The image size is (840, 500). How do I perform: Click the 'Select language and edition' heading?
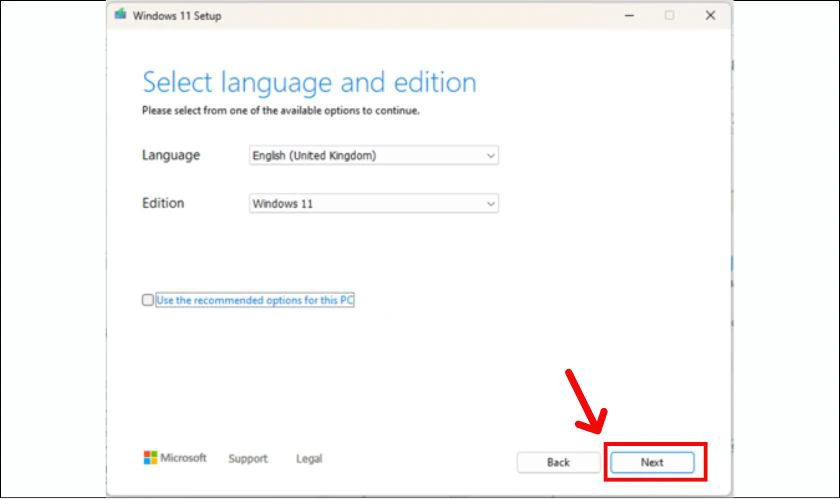309,82
